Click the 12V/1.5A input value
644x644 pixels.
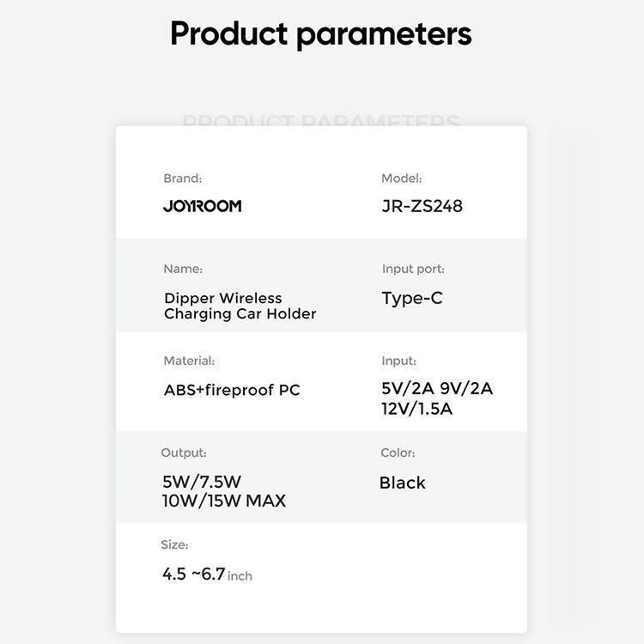tap(416, 409)
